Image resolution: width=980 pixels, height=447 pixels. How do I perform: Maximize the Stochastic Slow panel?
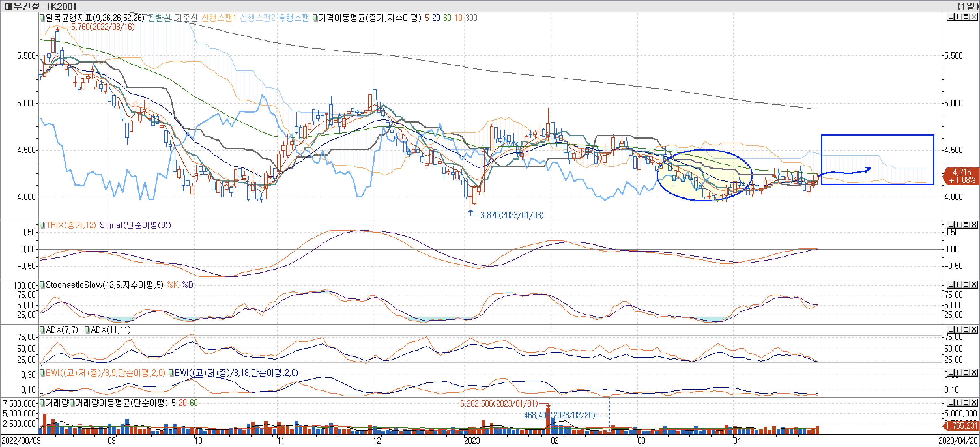pos(966,284)
